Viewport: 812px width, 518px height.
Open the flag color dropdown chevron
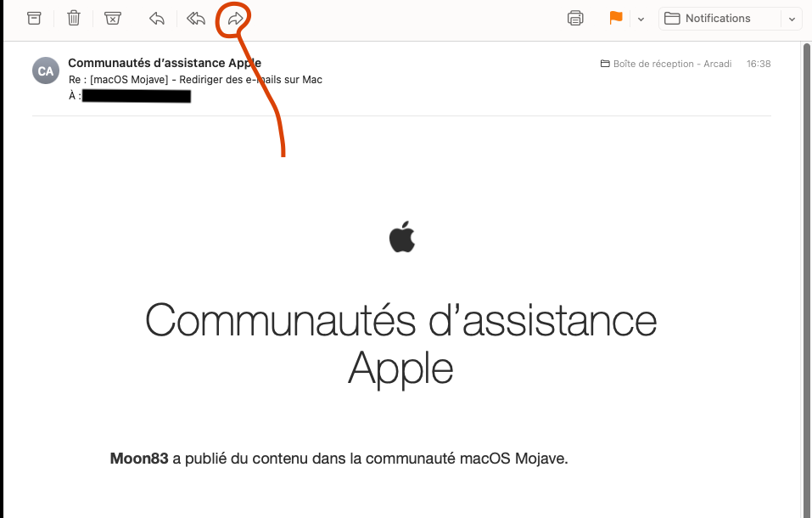(x=641, y=20)
